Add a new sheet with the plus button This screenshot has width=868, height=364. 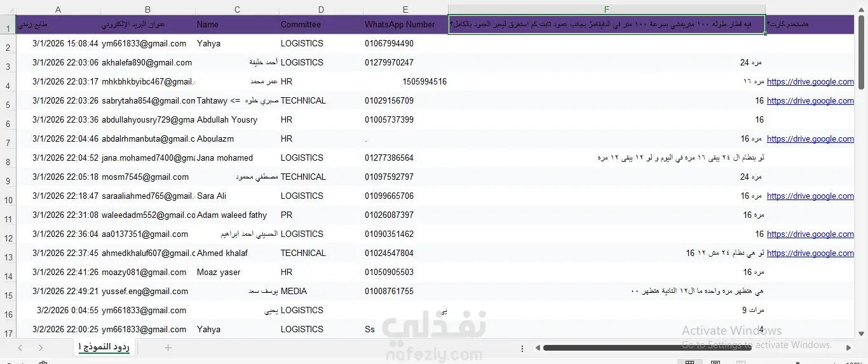(168, 347)
